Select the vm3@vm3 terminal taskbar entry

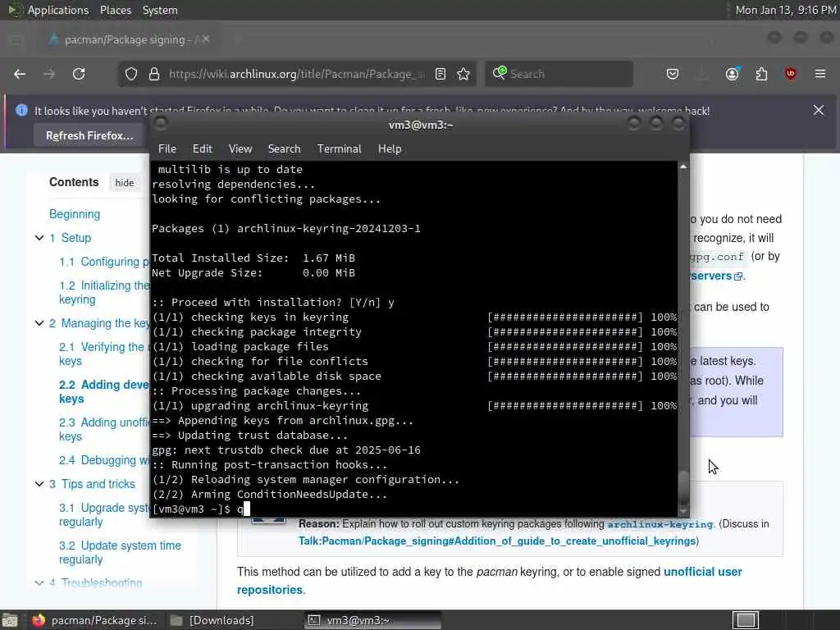(x=373, y=620)
